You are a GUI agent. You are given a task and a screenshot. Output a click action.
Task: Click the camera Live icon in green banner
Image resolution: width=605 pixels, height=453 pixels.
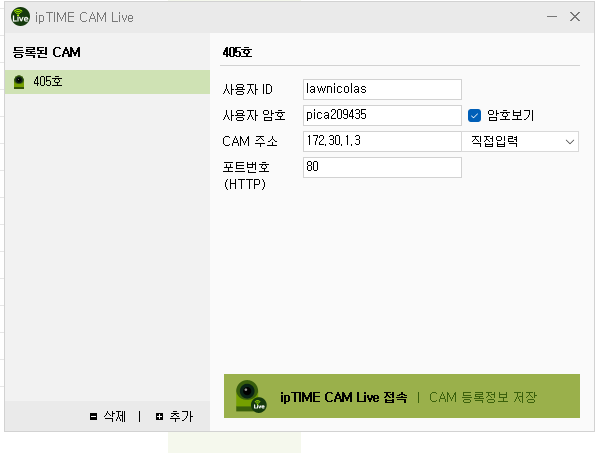pyautogui.click(x=251, y=396)
